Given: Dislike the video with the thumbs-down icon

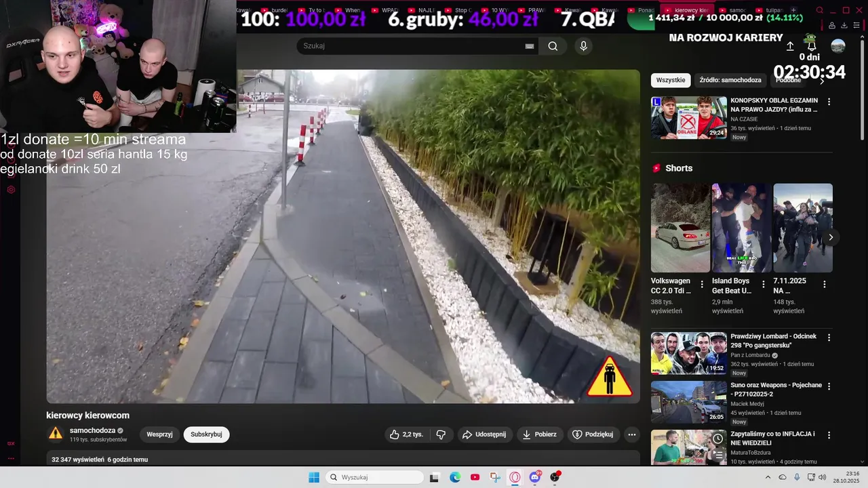Looking at the screenshot, I should coord(441,434).
